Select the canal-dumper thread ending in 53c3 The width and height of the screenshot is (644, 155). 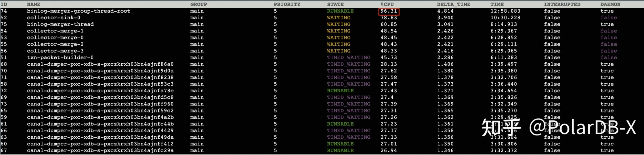(x=100, y=84)
